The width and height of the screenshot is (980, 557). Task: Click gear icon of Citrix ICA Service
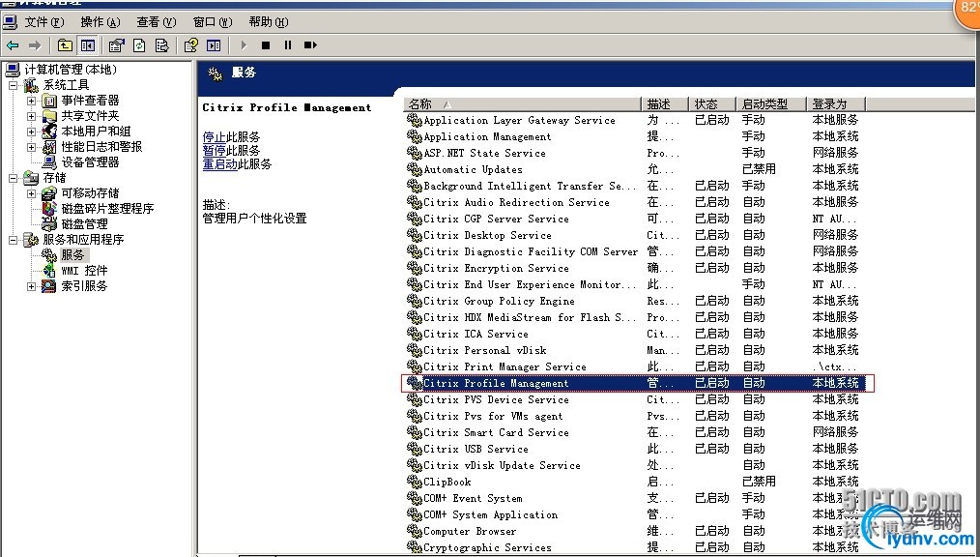coord(415,334)
